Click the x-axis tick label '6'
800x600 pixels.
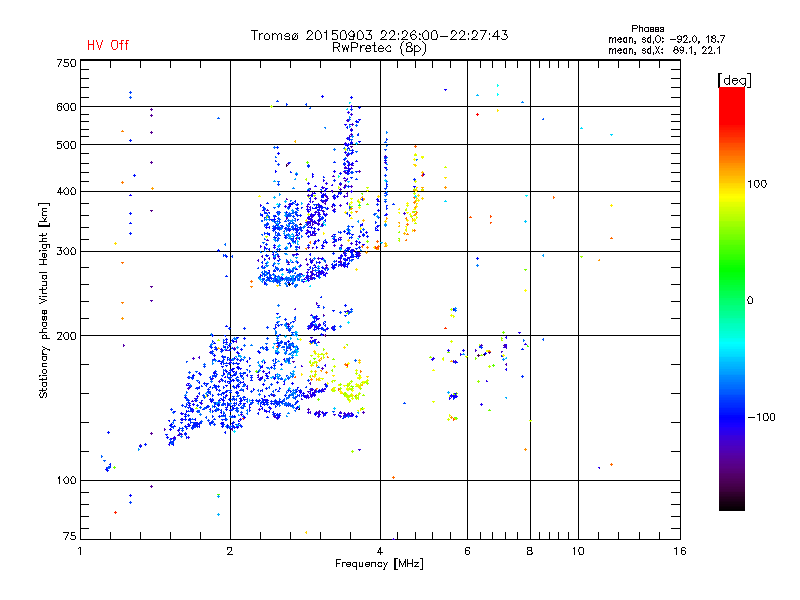[467, 551]
